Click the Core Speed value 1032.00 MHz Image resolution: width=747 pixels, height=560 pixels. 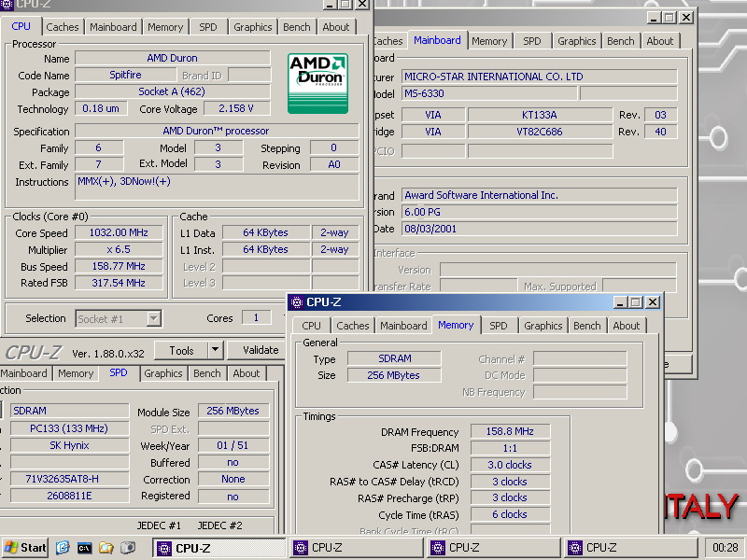pyautogui.click(x=119, y=232)
